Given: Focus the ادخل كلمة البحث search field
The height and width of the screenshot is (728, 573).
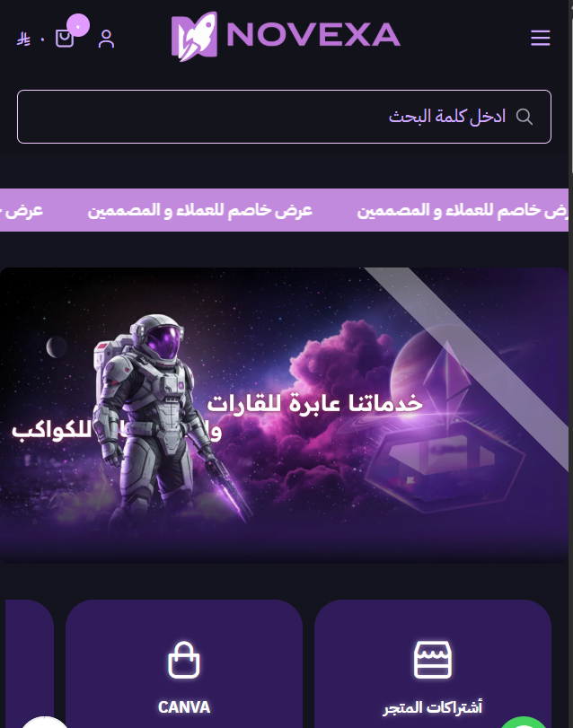Looking at the screenshot, I should coord(284,117).
